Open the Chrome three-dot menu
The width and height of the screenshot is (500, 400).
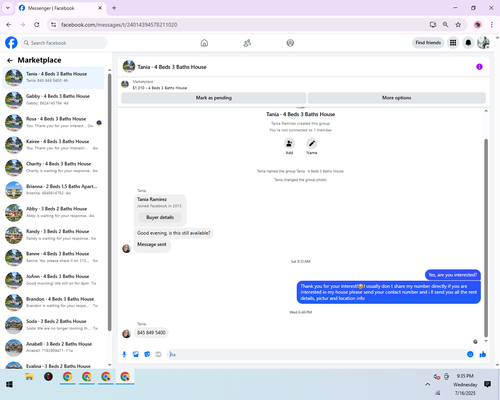pos(492,25)
